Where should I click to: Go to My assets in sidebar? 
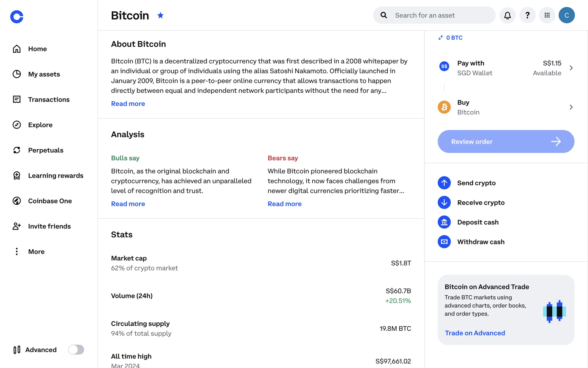(x=44, y=74)
